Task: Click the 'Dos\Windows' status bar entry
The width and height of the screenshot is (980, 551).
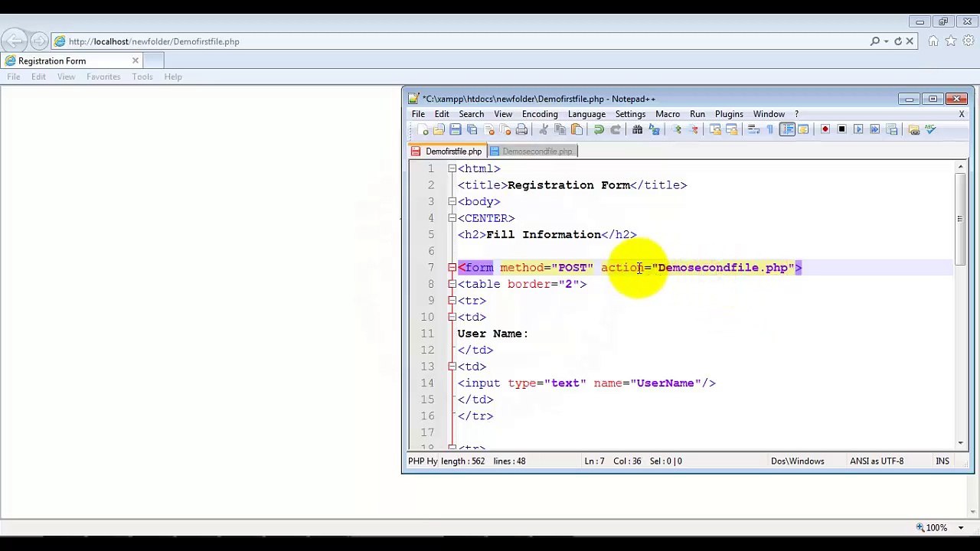Action: [798, 461]
